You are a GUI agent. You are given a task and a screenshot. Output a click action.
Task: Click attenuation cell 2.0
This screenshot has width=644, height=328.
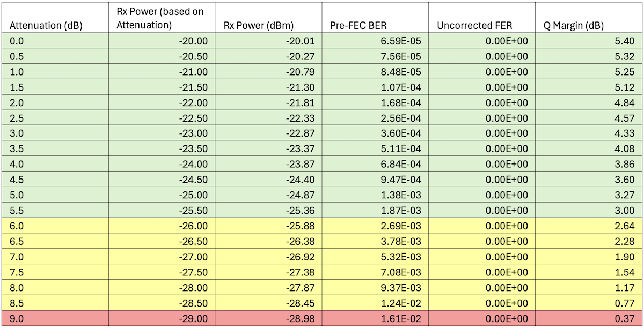55,102
